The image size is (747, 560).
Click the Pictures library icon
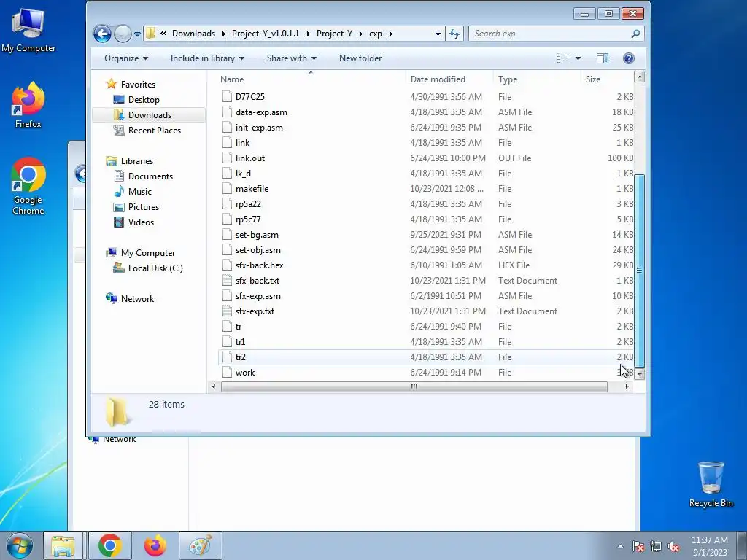119,206
